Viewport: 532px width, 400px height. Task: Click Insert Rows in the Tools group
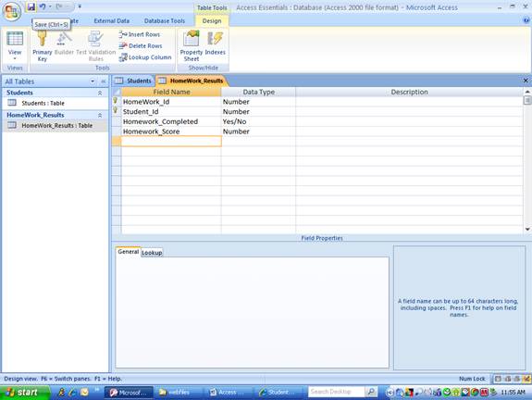(x=140, y=34)
